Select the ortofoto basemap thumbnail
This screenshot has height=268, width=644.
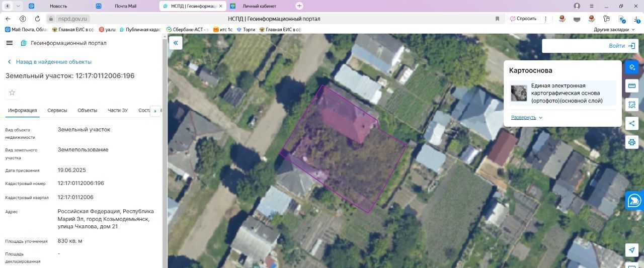[519, 94]
